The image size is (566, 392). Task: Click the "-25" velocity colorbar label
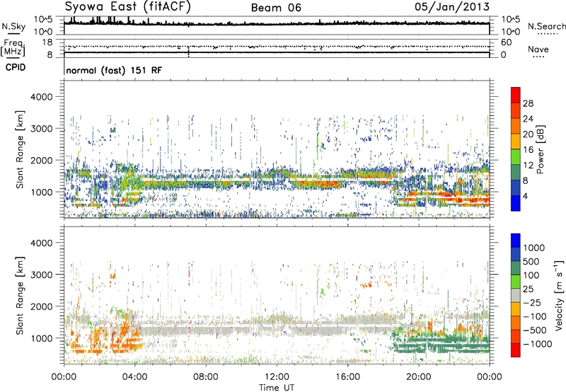(x=531, y=302)
